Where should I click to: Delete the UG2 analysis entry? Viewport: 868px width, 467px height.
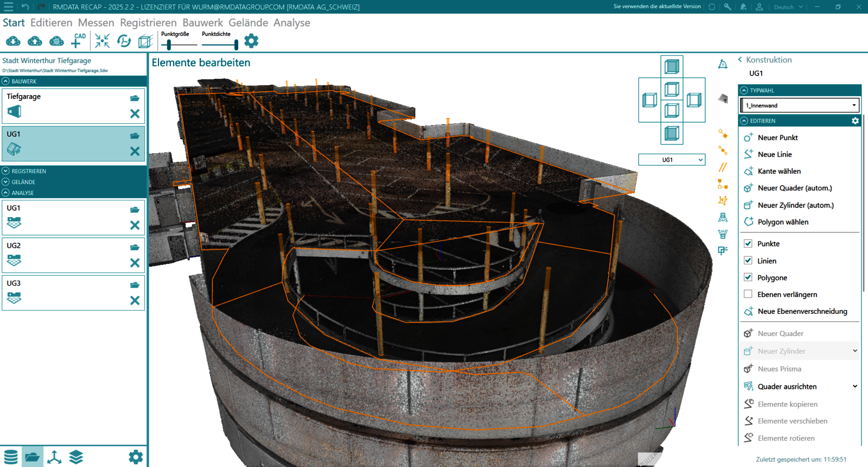135,263
